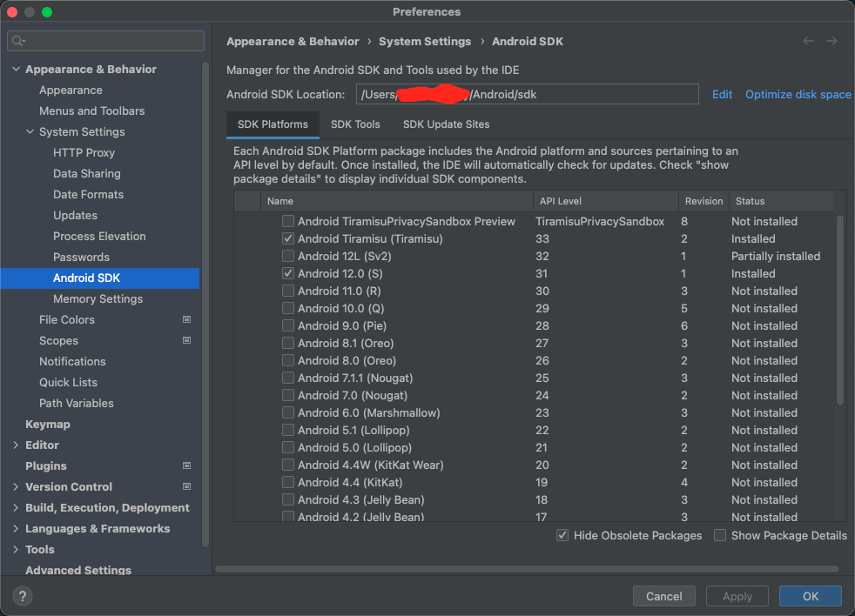The width and height of the screenshot is (855, 616).
Task: Click the project-level icon beside File Colors
Action: pyautogui.click(x=186, y=319)
